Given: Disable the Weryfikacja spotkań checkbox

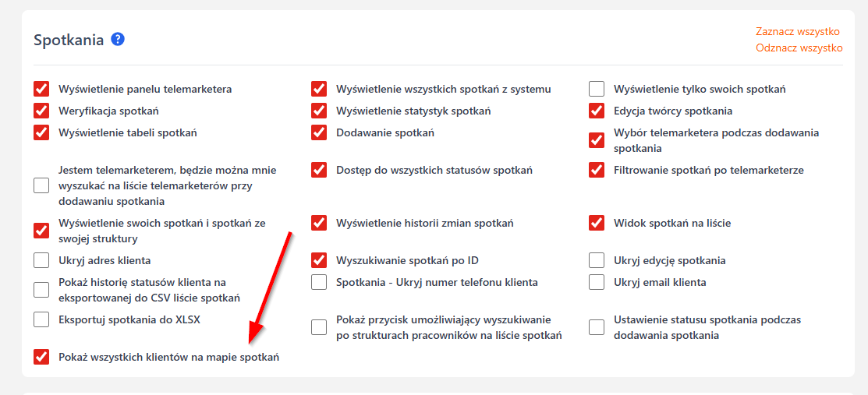Looking at the screenshot, I should click(x=41, y=111).
